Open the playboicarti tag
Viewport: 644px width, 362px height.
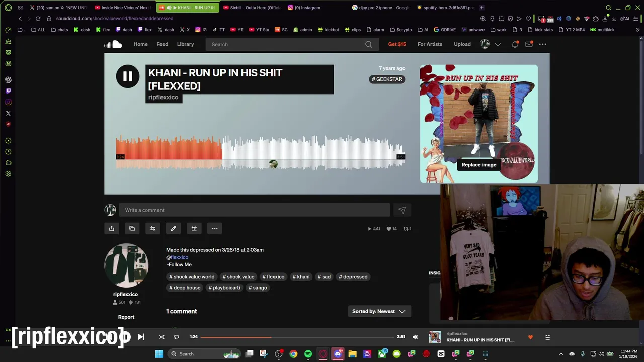coord(224,288)
